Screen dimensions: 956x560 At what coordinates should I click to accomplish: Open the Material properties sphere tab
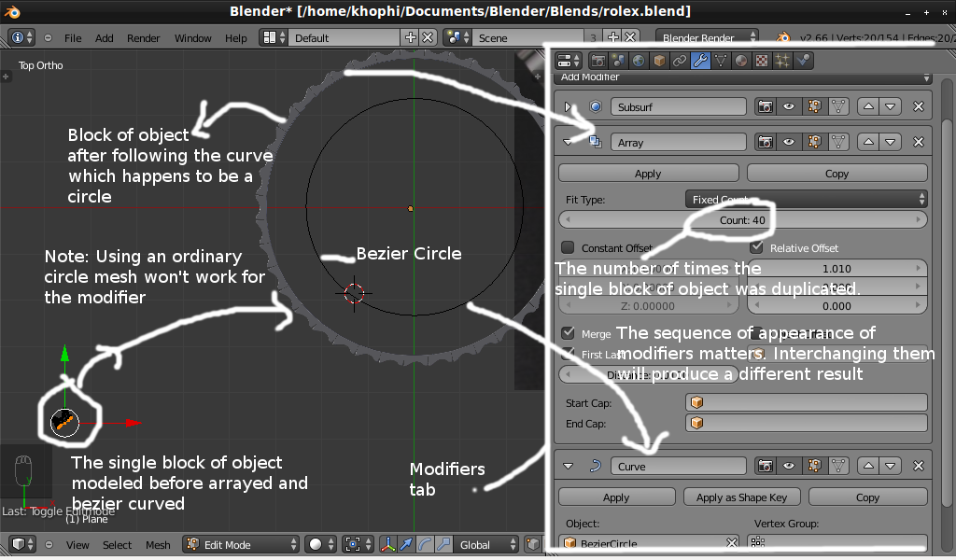pos(741,61)
